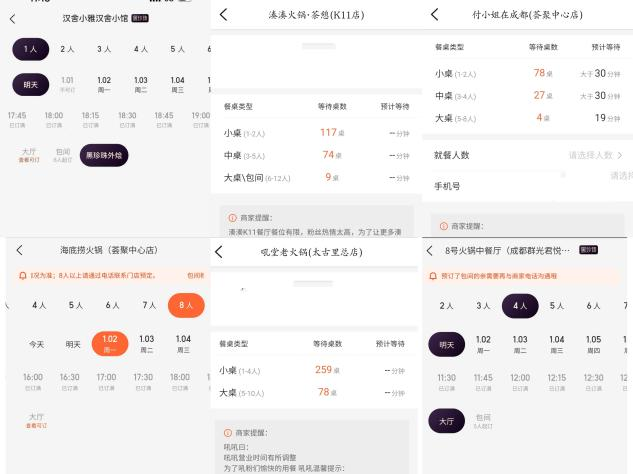Tap 小桌 (1-4人) row in 吼堂老火锅
633x474 pixels.
point(312,370)
